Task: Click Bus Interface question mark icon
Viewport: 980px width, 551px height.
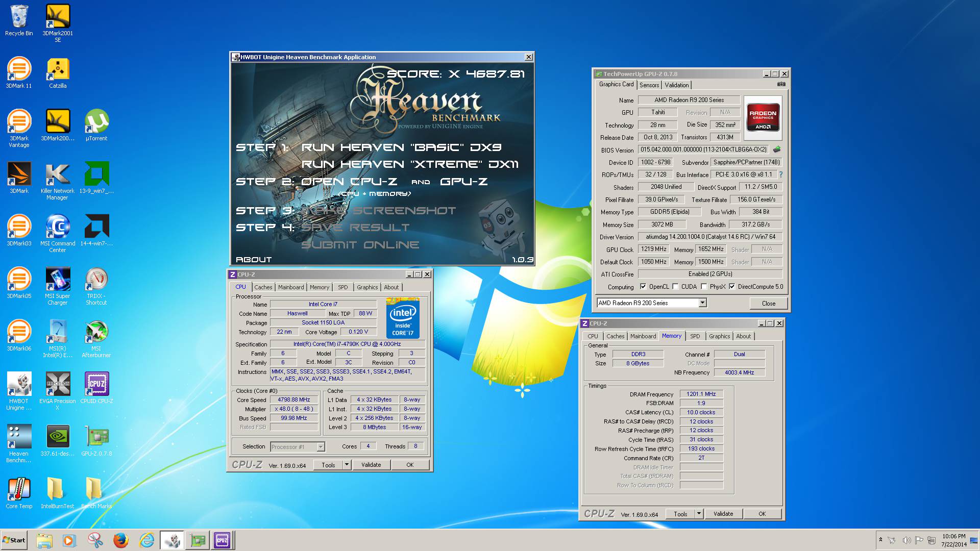Action: [x=781, y=174]
